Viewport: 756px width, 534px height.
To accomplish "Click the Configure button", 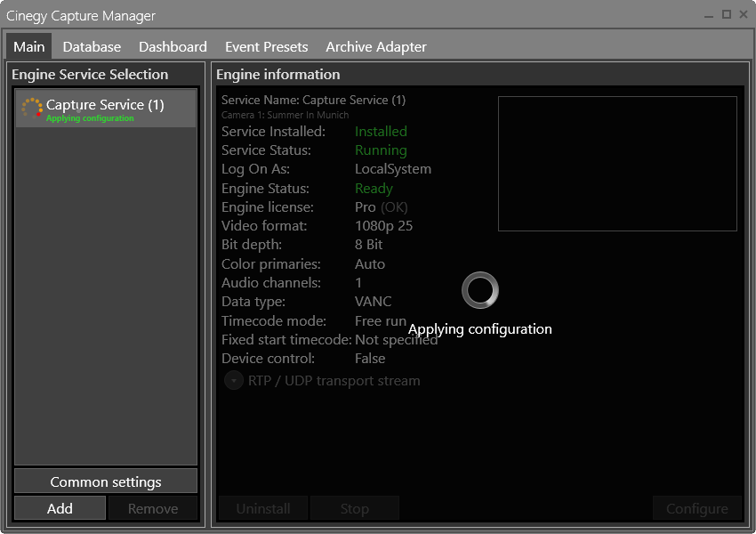I will click(697, 508).
